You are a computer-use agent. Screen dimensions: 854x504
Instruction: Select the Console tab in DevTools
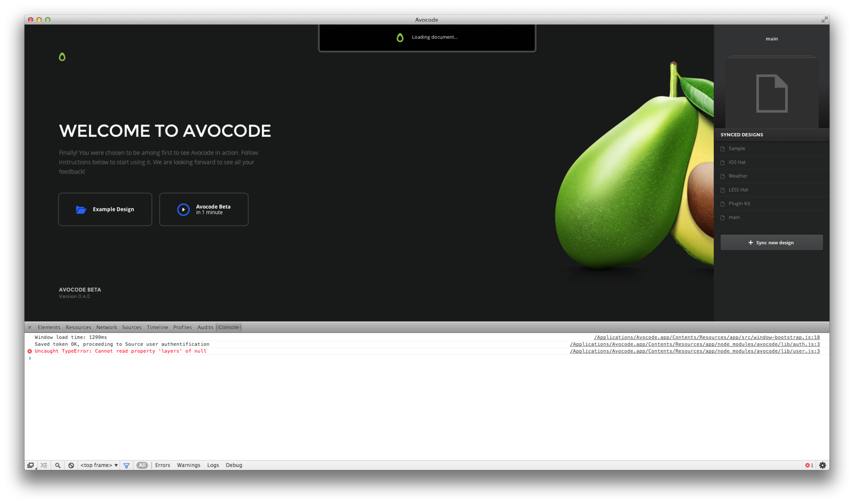[228, 327]
